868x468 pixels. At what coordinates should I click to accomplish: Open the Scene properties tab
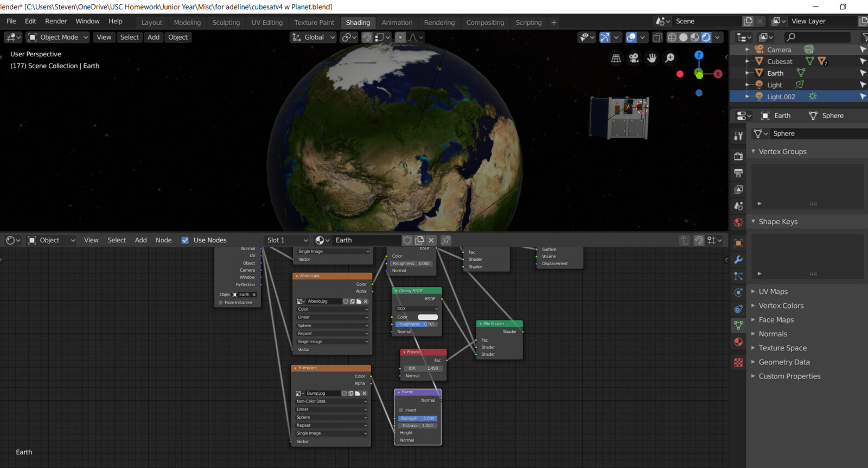coord(738,206)
